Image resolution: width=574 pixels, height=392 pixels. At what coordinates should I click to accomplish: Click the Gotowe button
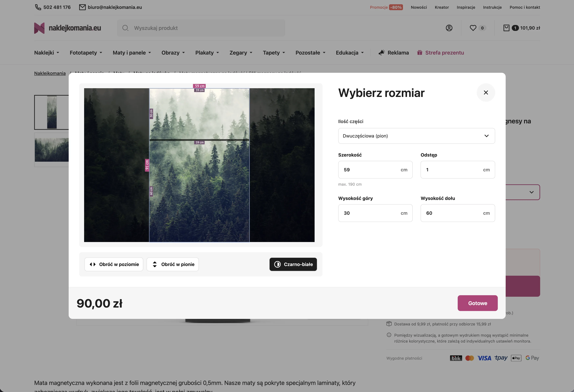pos(477,303)
